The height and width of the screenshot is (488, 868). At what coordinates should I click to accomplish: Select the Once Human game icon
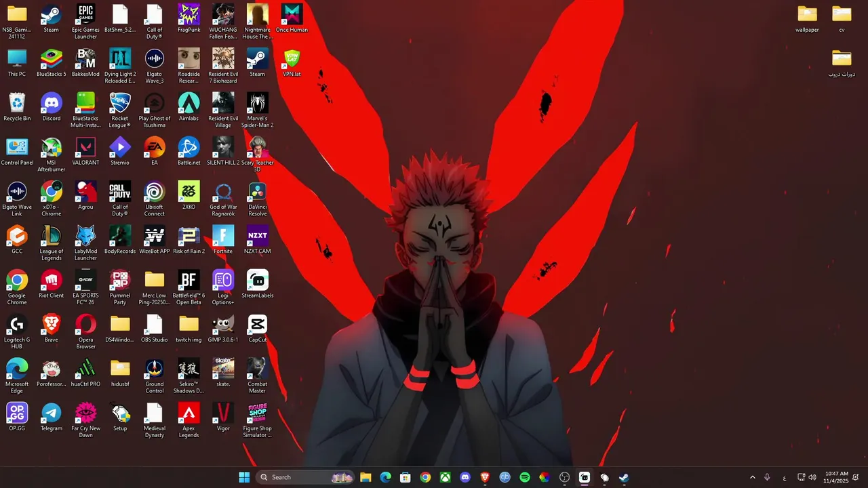coord(292,18)
